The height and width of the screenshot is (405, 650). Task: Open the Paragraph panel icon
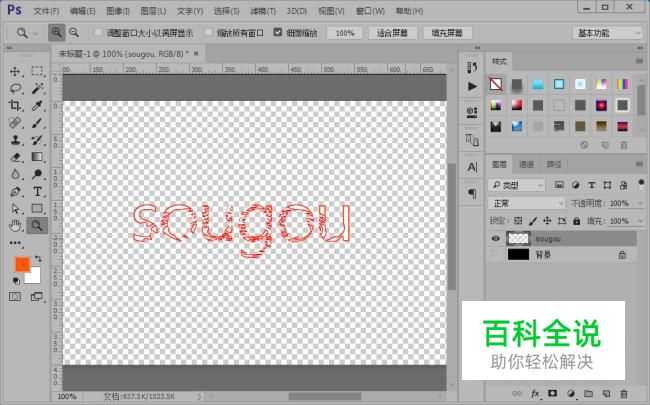tap(472, 194)
